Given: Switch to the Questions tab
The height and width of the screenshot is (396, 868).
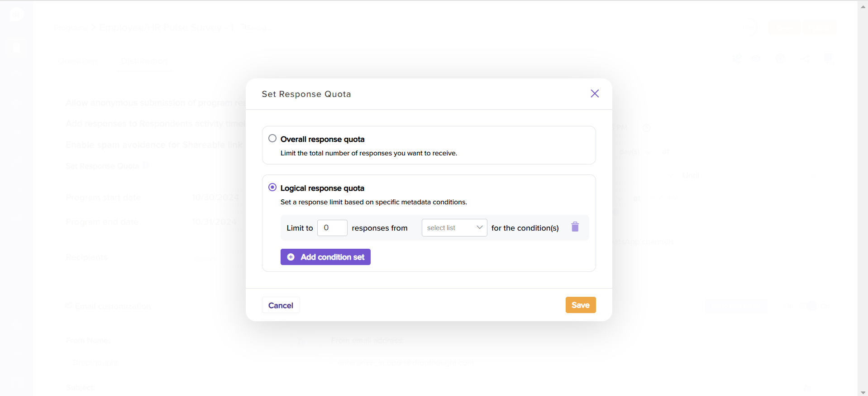Looking at the screenshot, I should pos(78,61).
